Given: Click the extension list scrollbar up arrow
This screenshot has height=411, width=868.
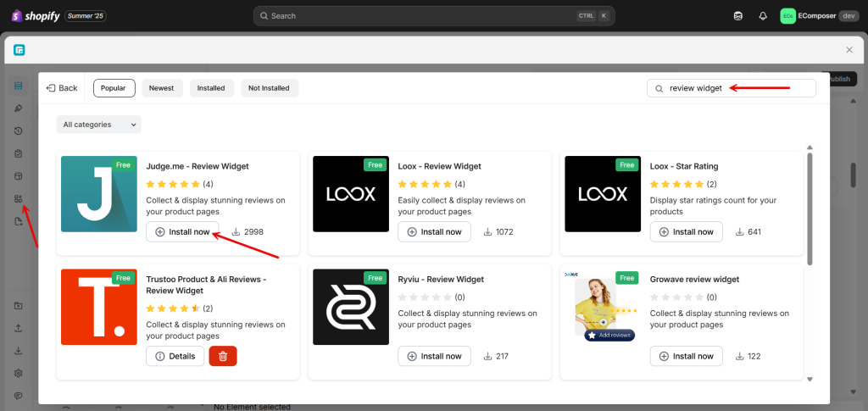Looking at the screenshot, I should [x=810, y=147].
